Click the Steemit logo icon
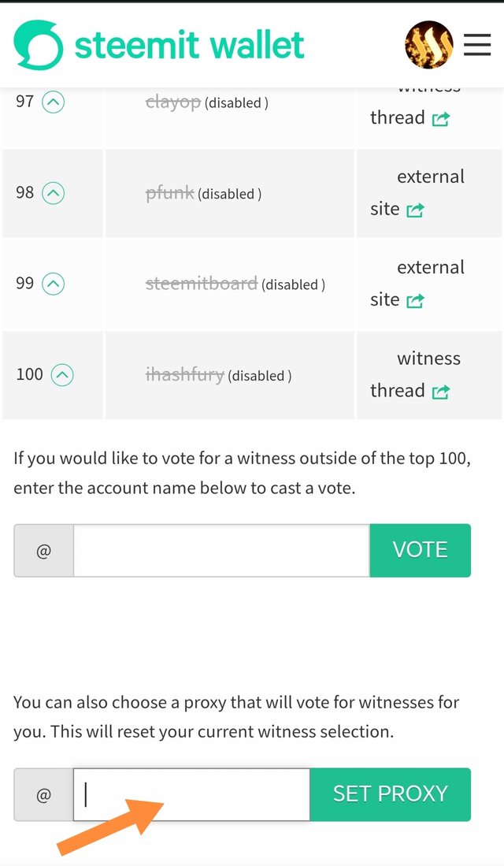This screenshot has width=504, height=866. coord(38,45)
